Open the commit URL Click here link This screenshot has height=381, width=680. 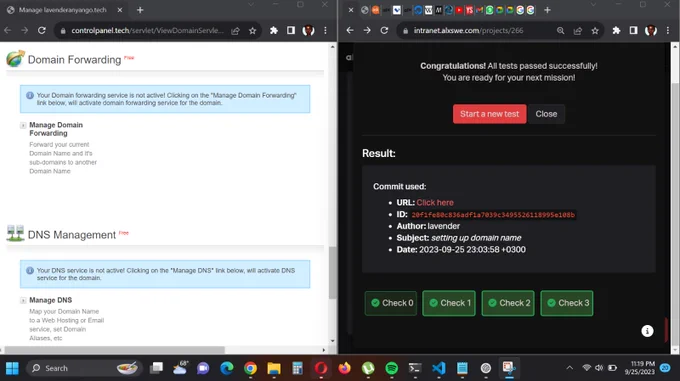click(x=435, y=202)
